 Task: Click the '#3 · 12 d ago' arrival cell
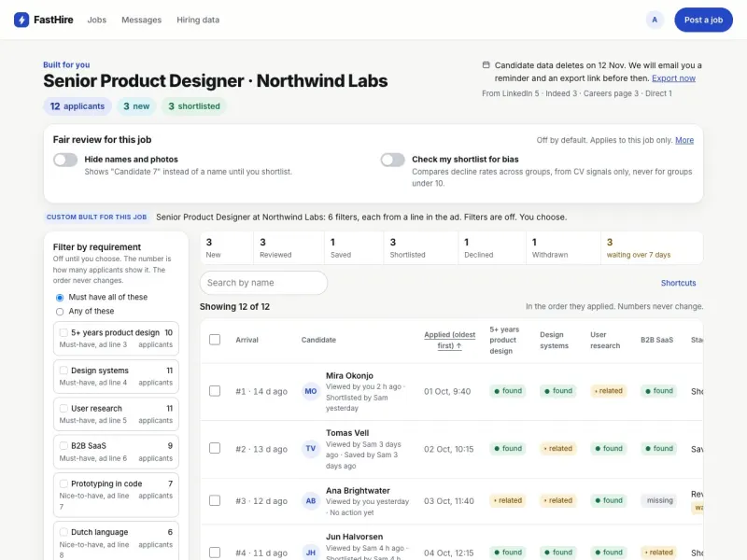click(x=261, y=501)
